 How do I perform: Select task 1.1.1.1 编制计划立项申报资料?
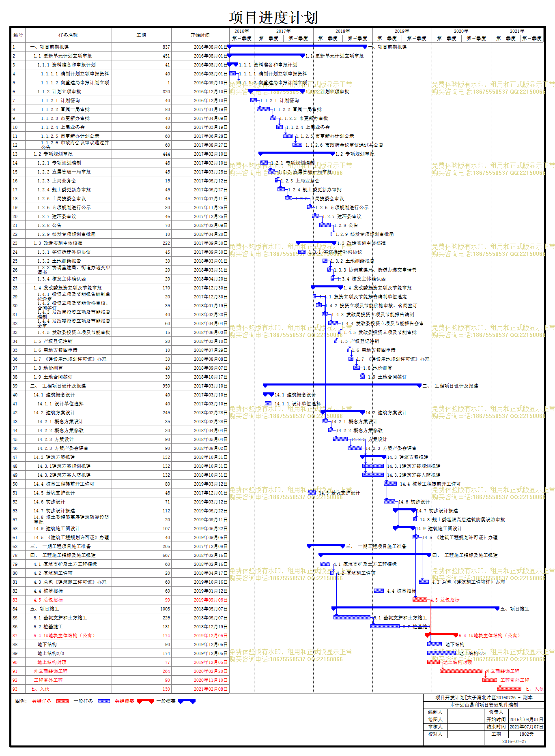click(x=120, y=74)
